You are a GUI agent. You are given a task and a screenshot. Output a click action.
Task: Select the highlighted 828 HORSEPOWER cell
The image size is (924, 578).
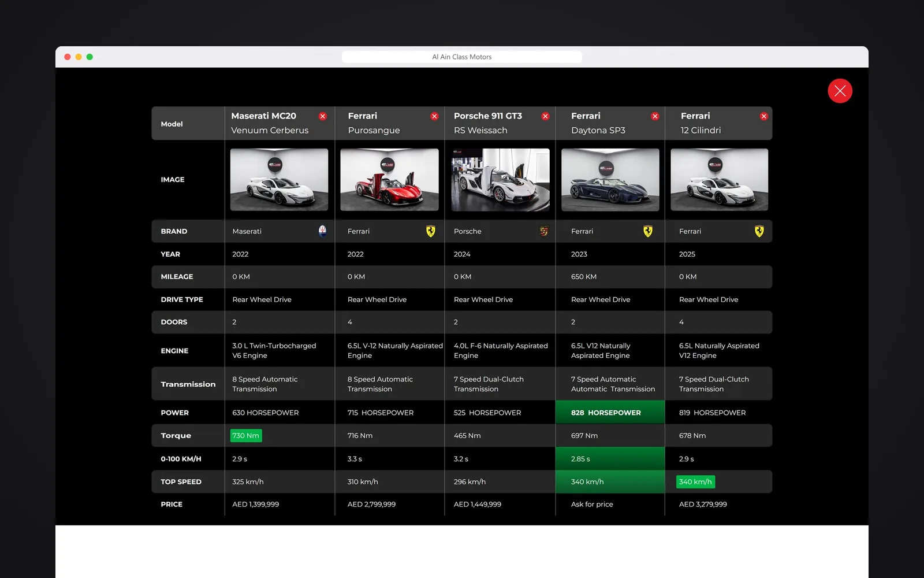(x=610, y=413)
